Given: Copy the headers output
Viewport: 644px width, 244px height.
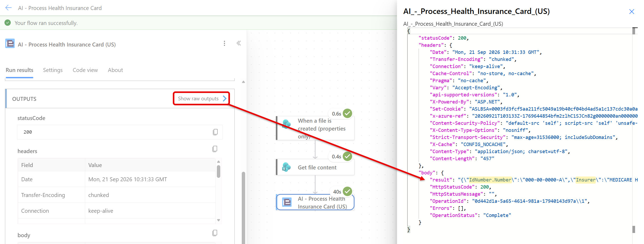Looking at the screenshot, I should pyautogui.click(x=215, y=149).
